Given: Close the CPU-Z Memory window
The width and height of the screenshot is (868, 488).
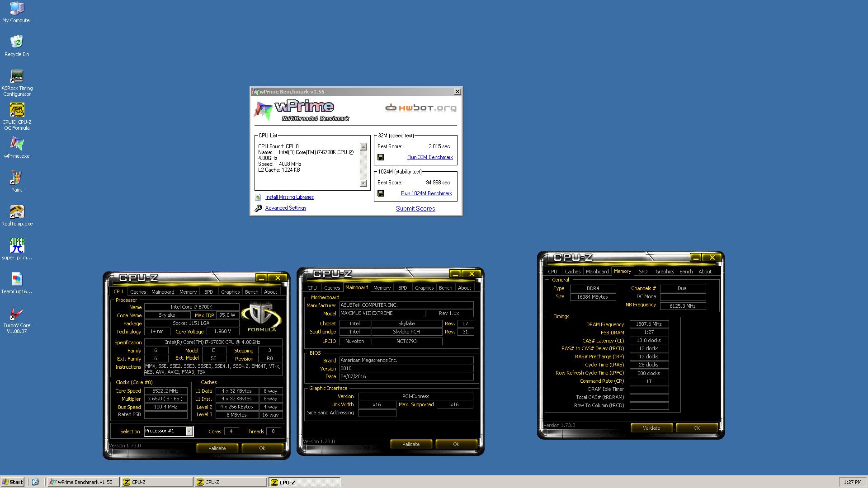Looking at the screenshot, I should click(712, 258).
